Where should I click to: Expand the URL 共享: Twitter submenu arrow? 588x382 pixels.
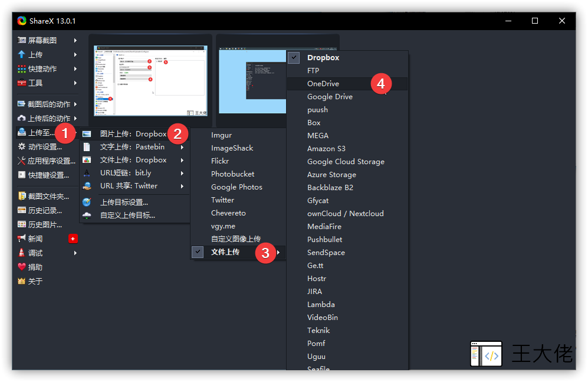(x=182, y=186)
